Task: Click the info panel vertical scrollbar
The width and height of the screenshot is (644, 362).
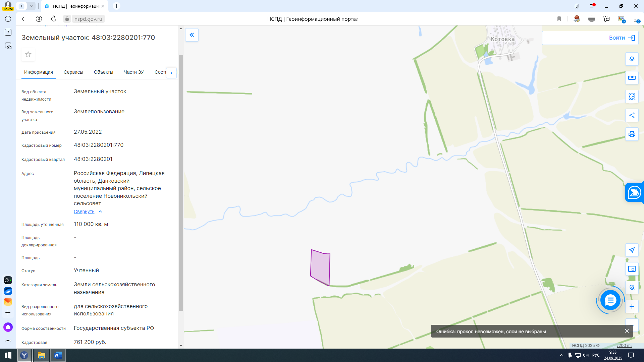Action: [x=181, y=183]
